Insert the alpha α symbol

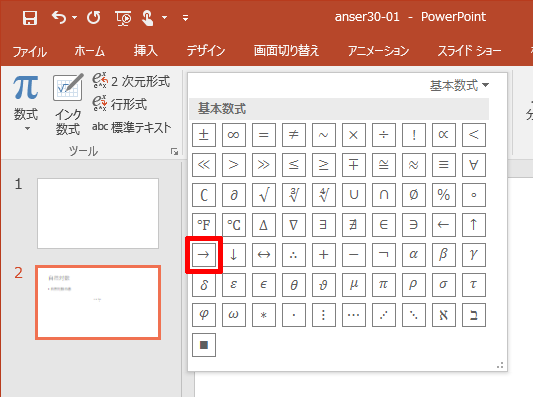pos(414,255)
